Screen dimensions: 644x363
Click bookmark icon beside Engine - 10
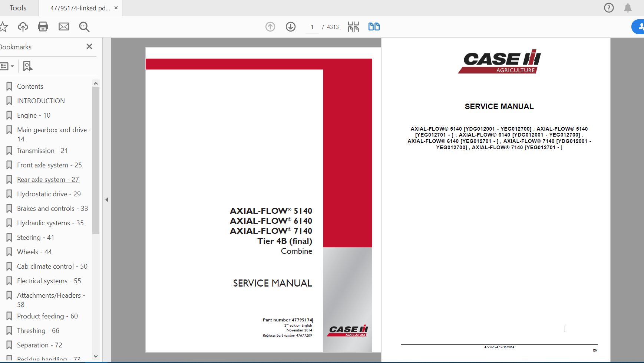[9, 115]
